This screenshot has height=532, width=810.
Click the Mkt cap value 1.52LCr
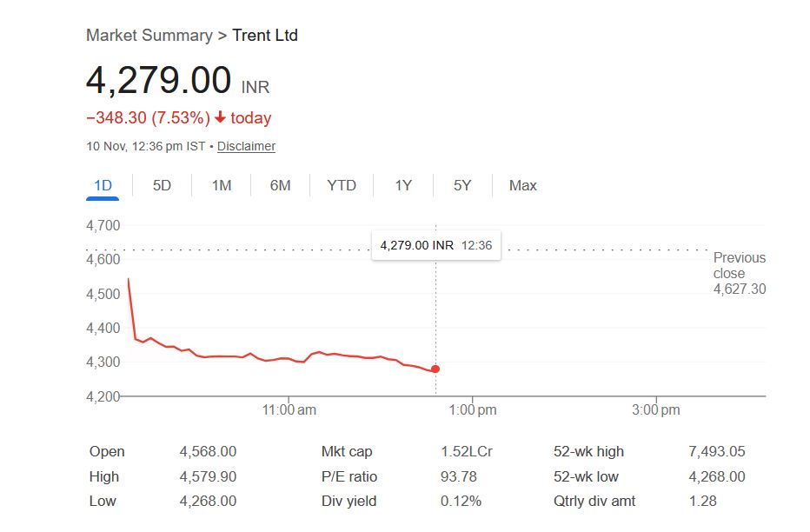click(x=467, y=452)
